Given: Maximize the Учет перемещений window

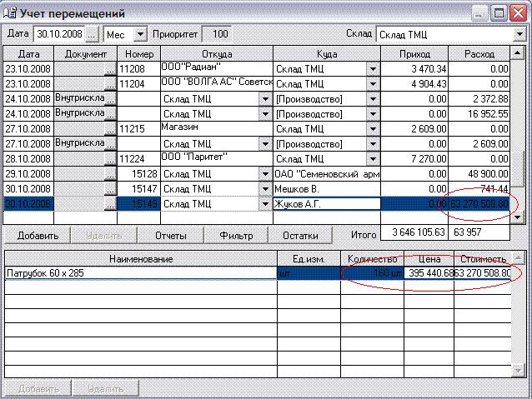Looking at the screenshot, I should 499,13.
